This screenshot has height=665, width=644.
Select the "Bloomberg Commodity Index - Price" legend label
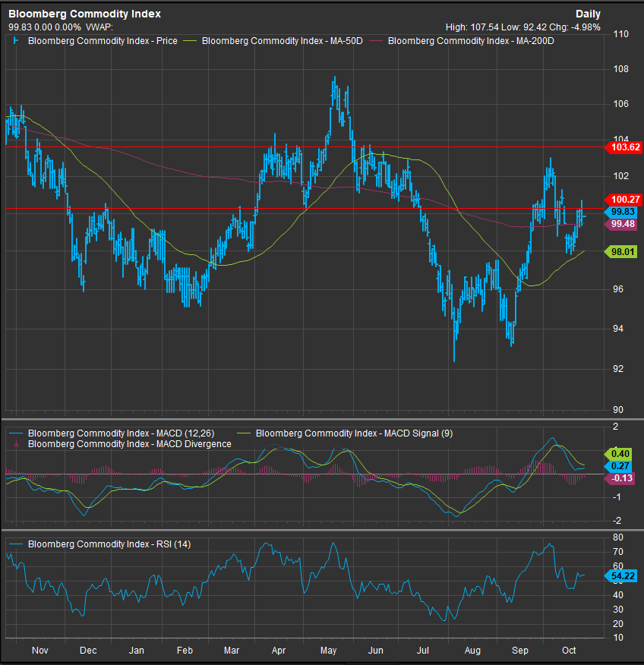tap(103, 41)
